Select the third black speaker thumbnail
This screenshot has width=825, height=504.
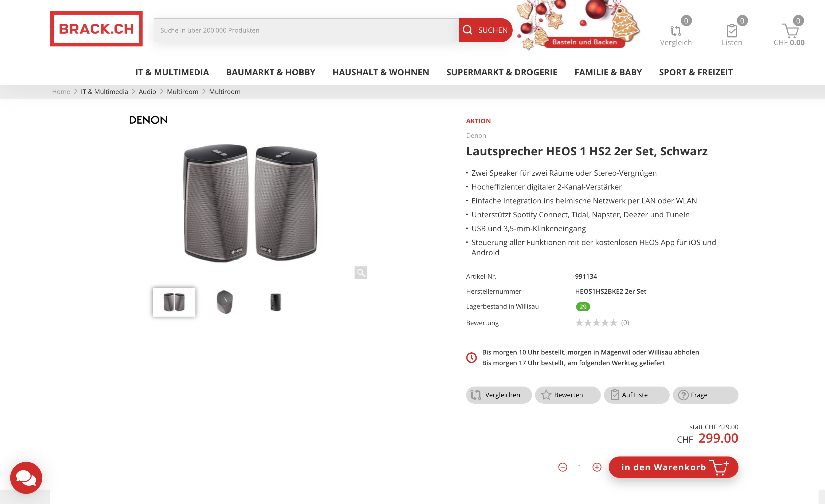pyautogui.click(x=276, y=302)
